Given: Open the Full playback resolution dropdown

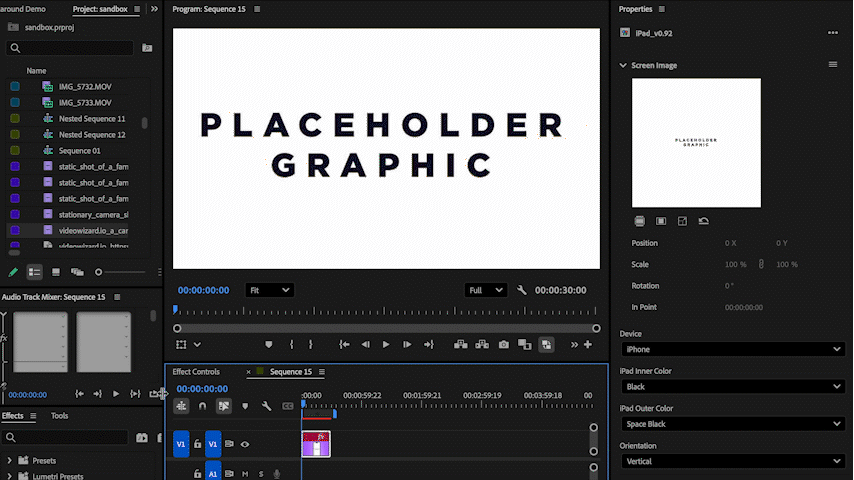Looking at the screenshot, I should click(x=485, y=290).
